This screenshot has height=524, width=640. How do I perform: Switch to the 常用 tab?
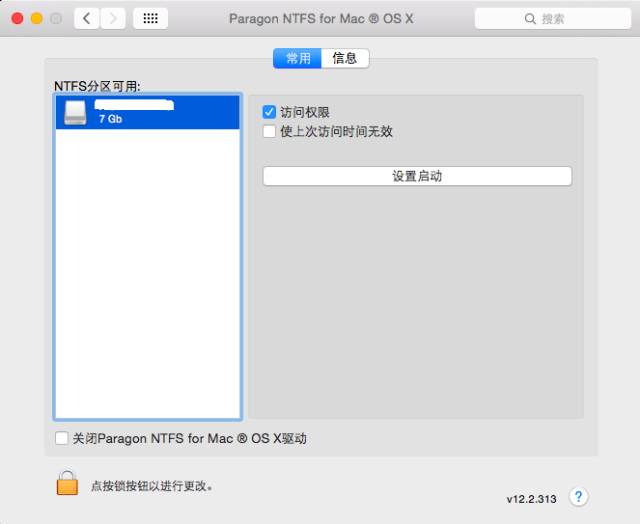(298, 58)
